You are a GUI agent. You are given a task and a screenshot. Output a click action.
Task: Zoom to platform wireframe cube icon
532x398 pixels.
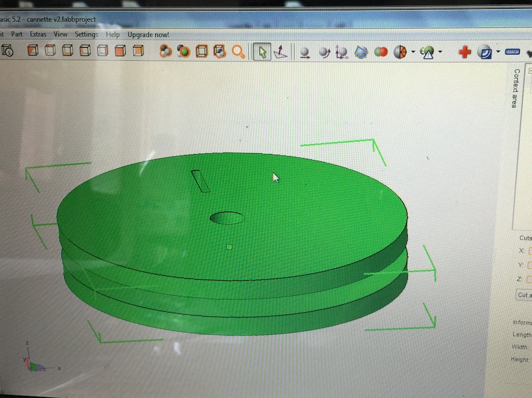click(x=202, y=51)
